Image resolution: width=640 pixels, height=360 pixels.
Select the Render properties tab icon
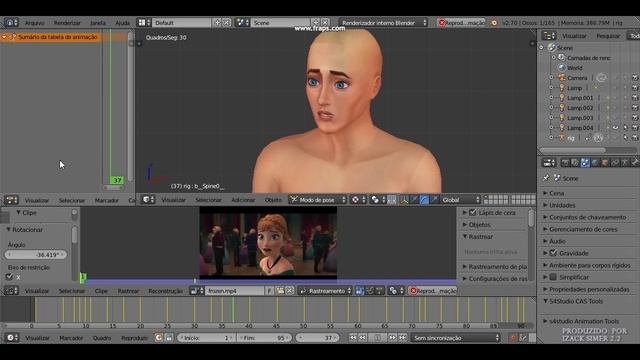[x=565, y=163]
